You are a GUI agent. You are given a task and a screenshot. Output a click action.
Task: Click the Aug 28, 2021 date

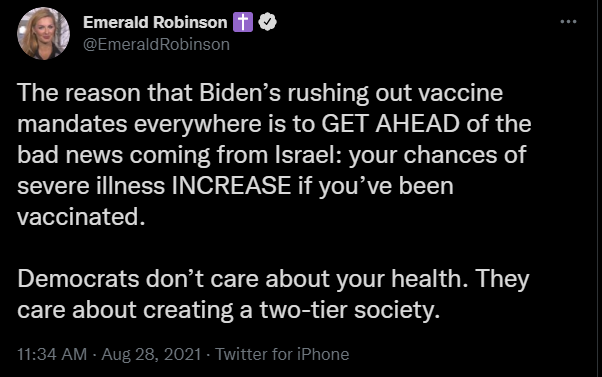click(x=151, y=354)
